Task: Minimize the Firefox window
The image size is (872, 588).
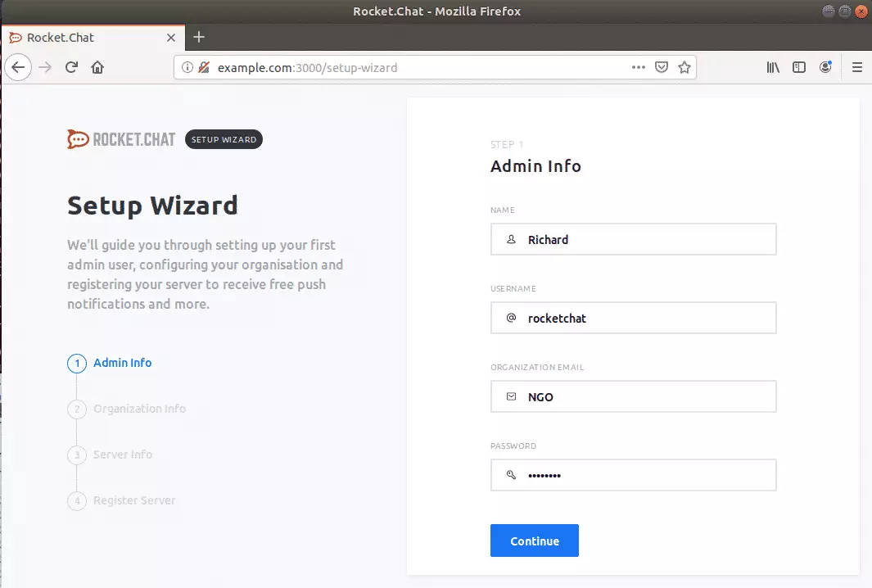Action: pos(829,11)
